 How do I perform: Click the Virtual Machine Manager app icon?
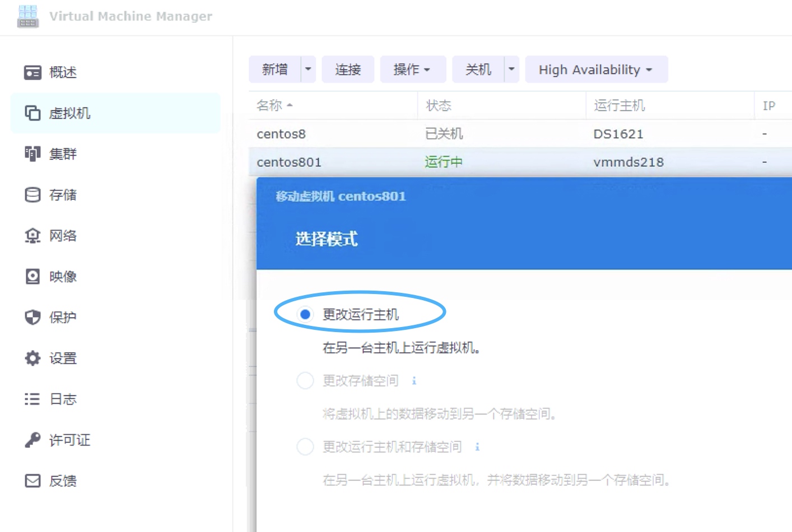27,16
